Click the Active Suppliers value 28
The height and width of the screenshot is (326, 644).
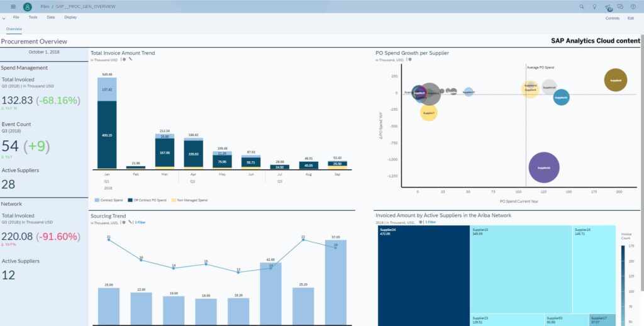(8, 184)
